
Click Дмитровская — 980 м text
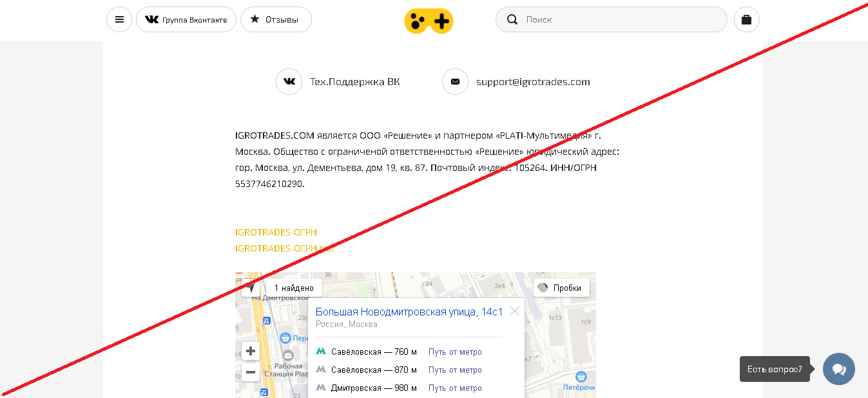pyautogui.click(x=374, y=388)
